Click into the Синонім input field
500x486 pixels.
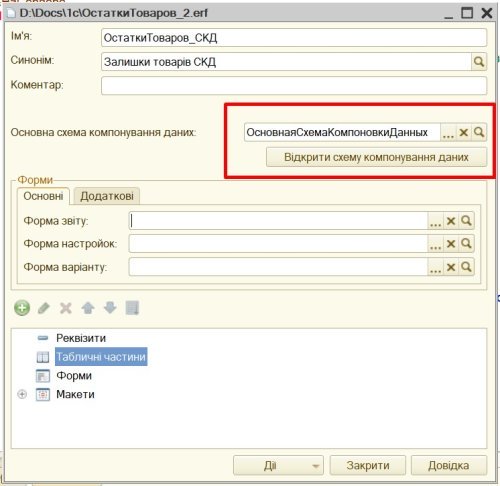[286, 62]
